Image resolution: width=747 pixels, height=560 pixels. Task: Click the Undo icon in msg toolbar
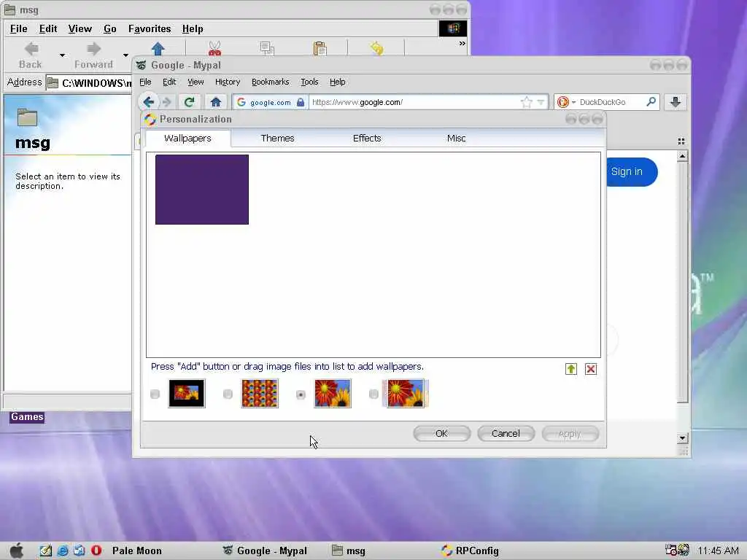[376, 49]
